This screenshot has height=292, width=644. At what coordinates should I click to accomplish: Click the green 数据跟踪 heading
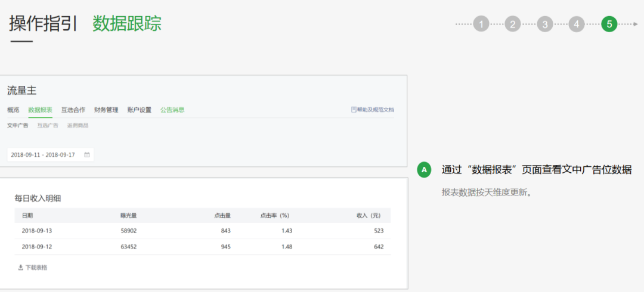point(127,24)
